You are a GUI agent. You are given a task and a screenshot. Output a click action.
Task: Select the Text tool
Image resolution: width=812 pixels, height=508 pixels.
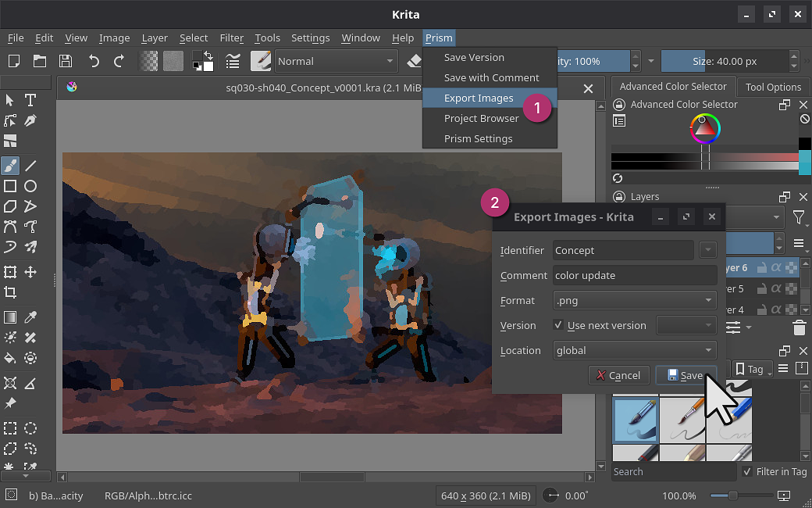[x=30, y=100]
